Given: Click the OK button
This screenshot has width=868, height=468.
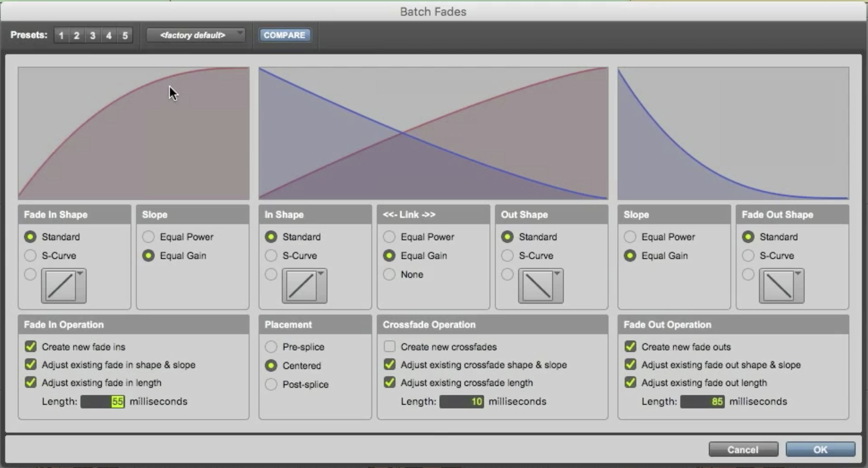Looking at the screenshot, I should coord(820,449).
